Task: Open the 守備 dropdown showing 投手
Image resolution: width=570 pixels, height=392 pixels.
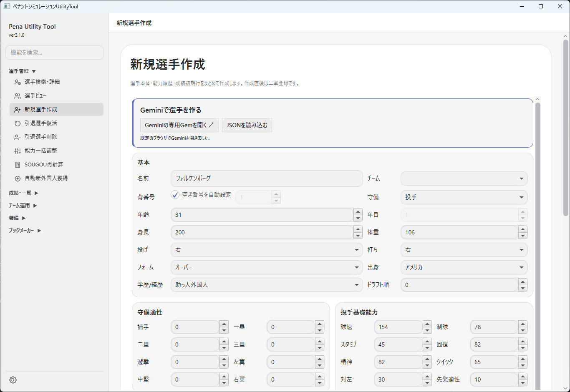Action: click(x=464, y=197)
